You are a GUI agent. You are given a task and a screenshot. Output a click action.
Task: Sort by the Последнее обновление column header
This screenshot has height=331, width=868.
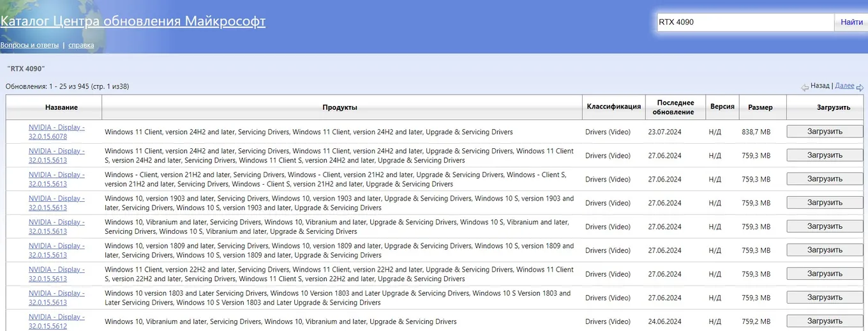pos(674,107)
